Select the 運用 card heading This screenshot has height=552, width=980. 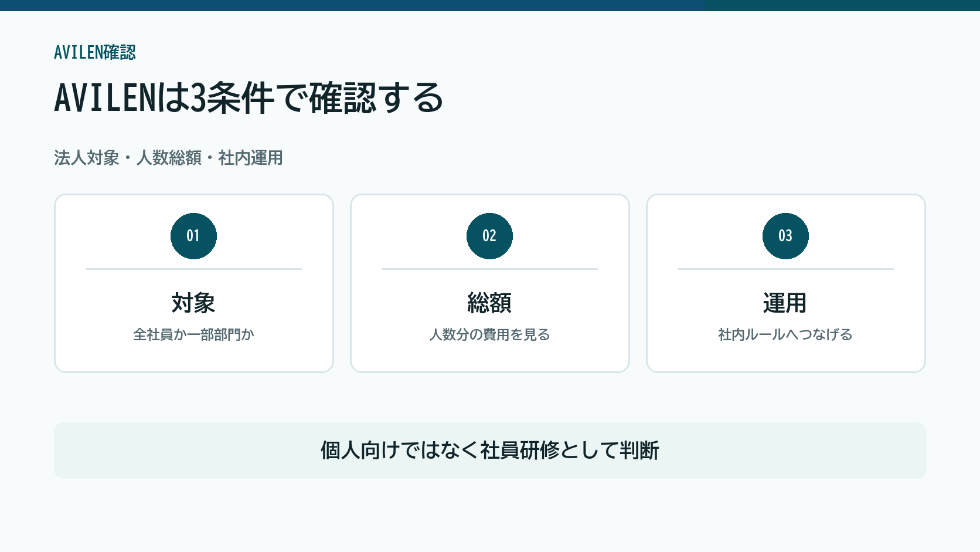coord(785,303)
